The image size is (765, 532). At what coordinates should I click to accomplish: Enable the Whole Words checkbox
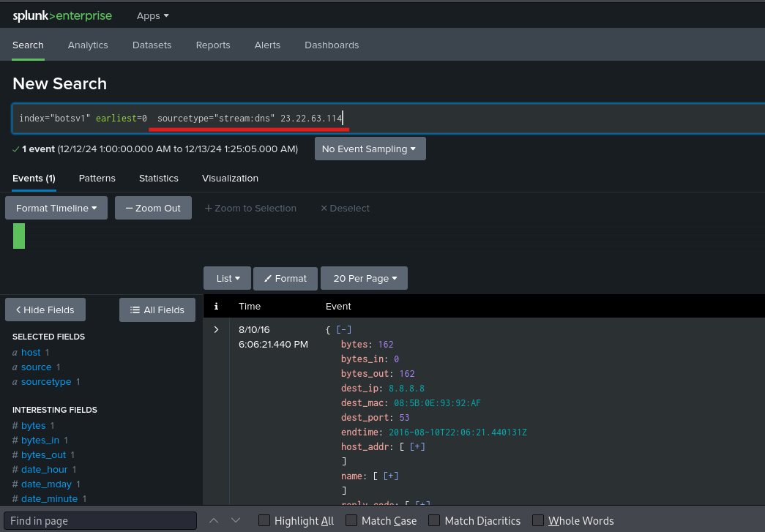(x=537, y=521)
